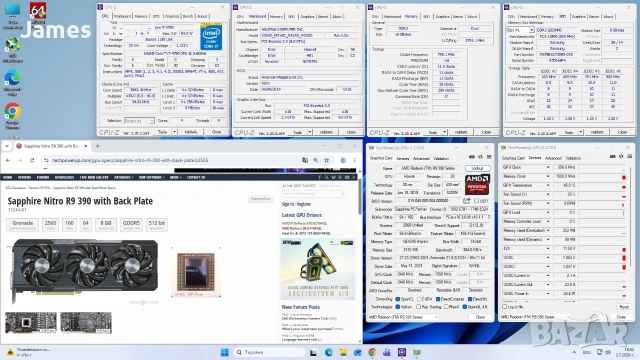Screen dimensions: 640x360
Task: Click the zoom magnifier icon in Chrome address bar
Action: (x=316, y=160)
